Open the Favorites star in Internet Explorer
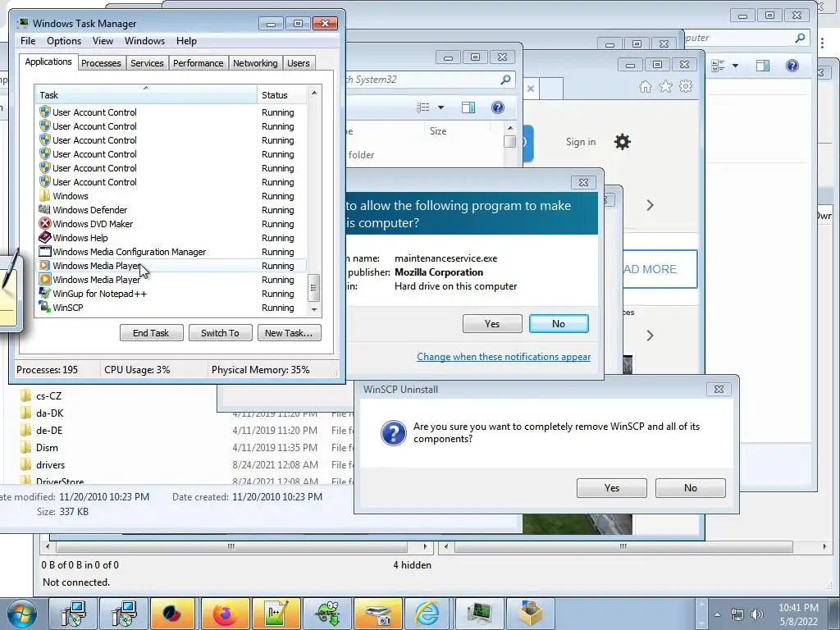 [x=665, y=87]
